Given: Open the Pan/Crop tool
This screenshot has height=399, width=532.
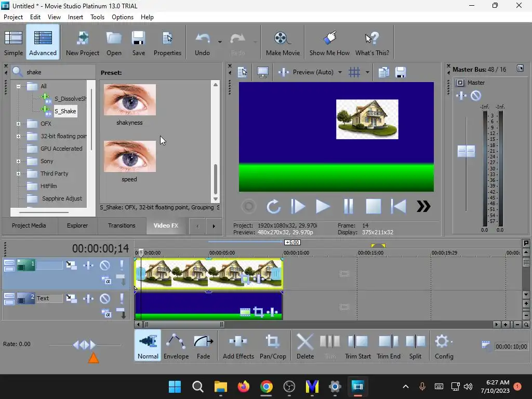Looking at the screenshot, I should coord(273,346).
